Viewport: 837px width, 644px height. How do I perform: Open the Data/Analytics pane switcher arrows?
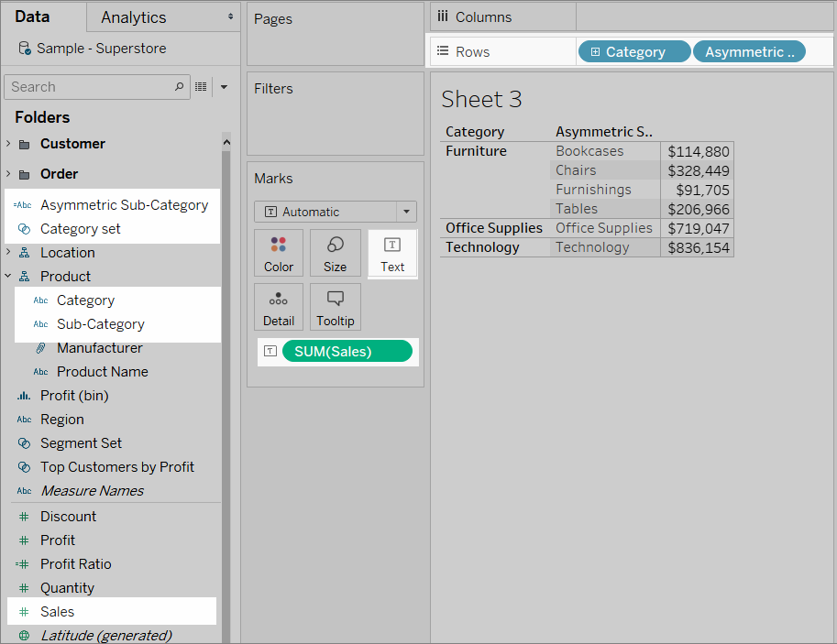[230, 16]
